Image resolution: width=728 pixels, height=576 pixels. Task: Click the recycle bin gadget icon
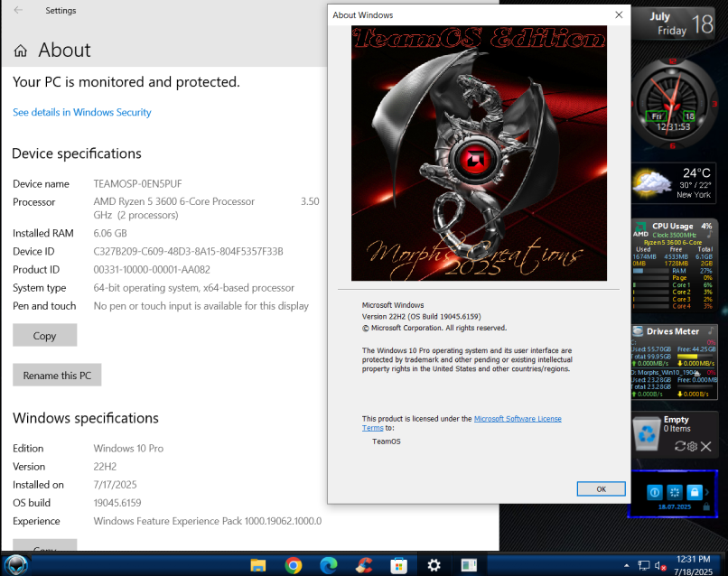coord(647,433)
